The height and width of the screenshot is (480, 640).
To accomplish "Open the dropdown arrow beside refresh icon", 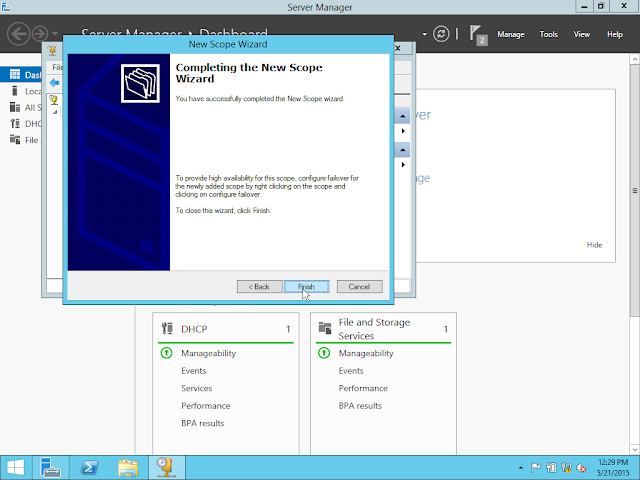I will click(x=424, y=34).
